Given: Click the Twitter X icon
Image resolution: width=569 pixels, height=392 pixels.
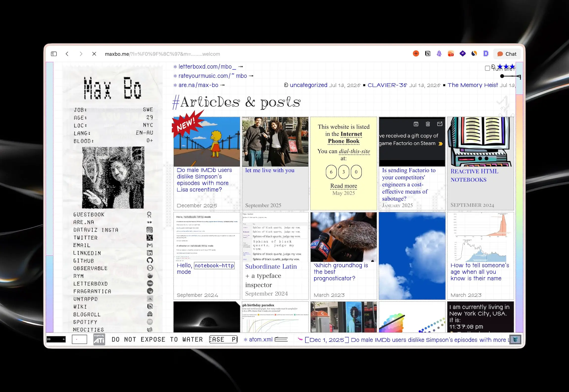Looking at the screenshot, I should (149, 237).
